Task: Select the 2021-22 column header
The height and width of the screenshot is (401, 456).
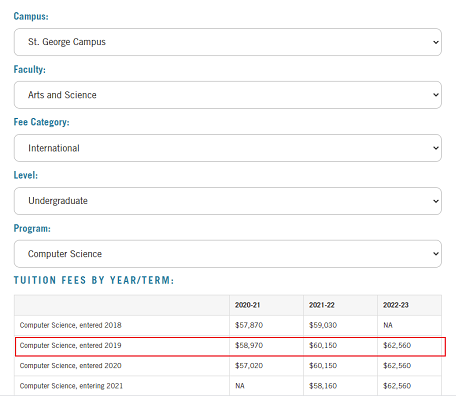Action: (x=321, y=305)
